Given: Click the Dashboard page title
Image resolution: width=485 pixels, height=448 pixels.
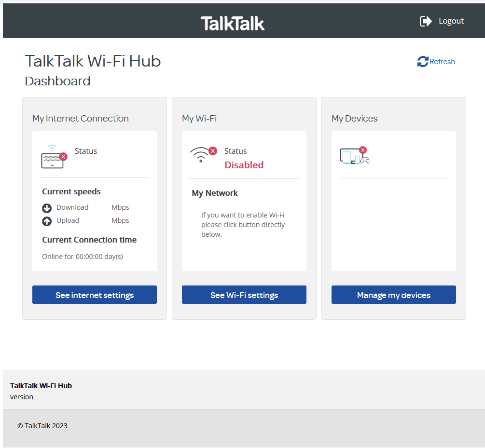Looking at the screenshot, I should (57, 81).
